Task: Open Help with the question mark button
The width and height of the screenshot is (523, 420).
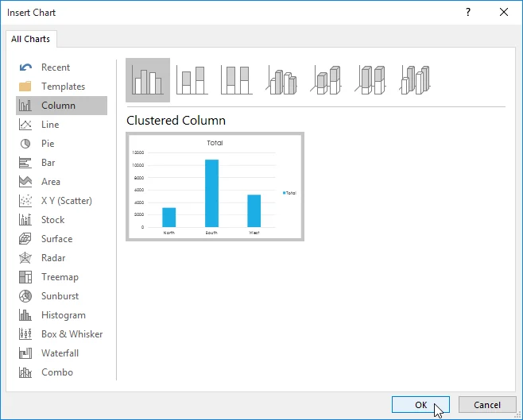Action: [x=468, y=13]
